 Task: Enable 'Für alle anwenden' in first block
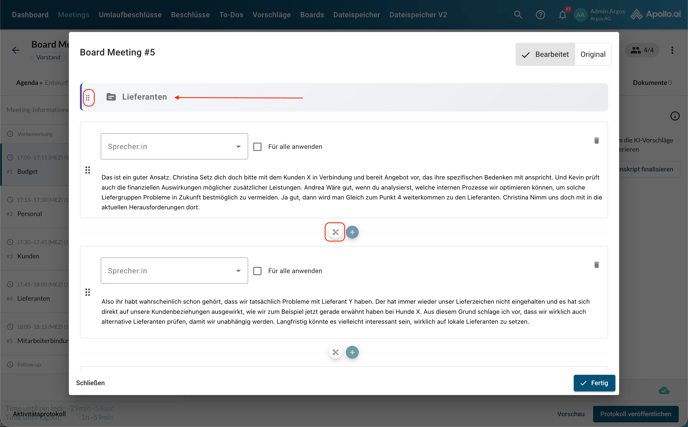point(257,147)
